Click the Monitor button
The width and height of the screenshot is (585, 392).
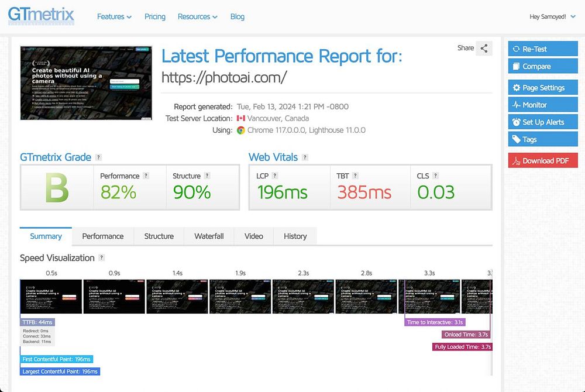[x=543, y=105]
